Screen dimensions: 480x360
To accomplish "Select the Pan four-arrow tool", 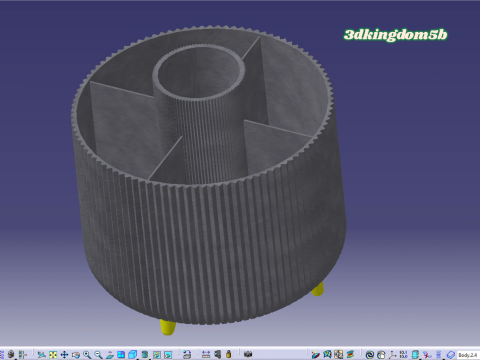I will [64, 354].
